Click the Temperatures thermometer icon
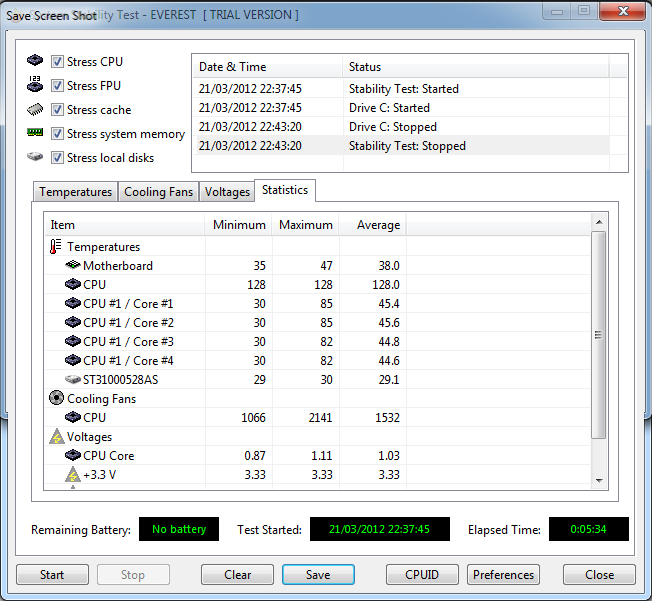This screenshot has height=601, width=652. coord(56,247)
